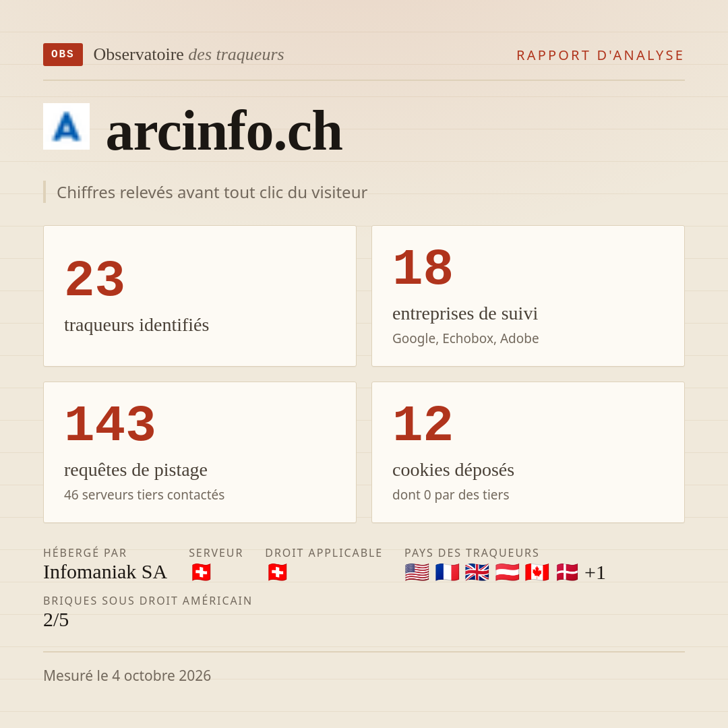Click the United States flag in tracker countries

tap(417, 572)
